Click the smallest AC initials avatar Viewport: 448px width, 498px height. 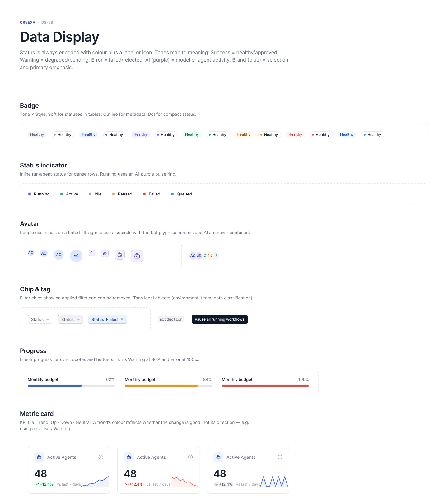(x=31, y=253)
